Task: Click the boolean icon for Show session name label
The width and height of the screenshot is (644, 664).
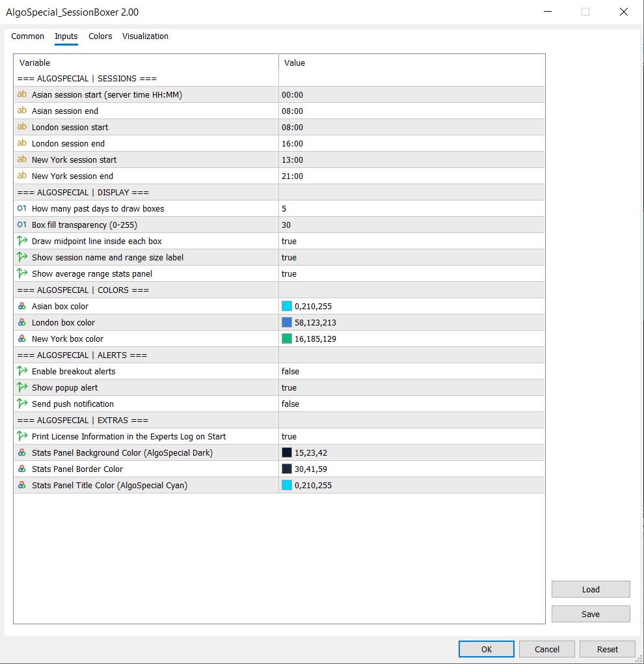Action: [21, 257]
